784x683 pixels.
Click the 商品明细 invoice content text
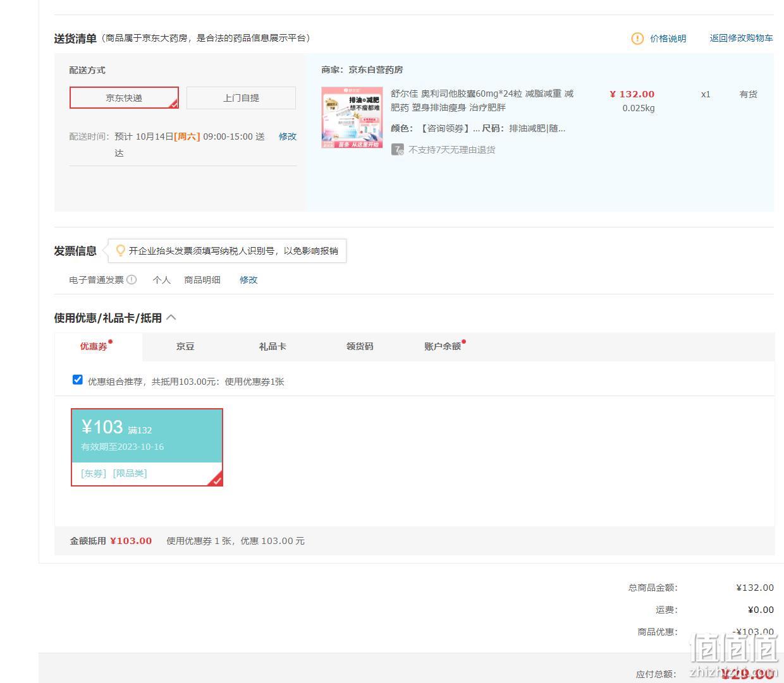[x=202, y=280]
